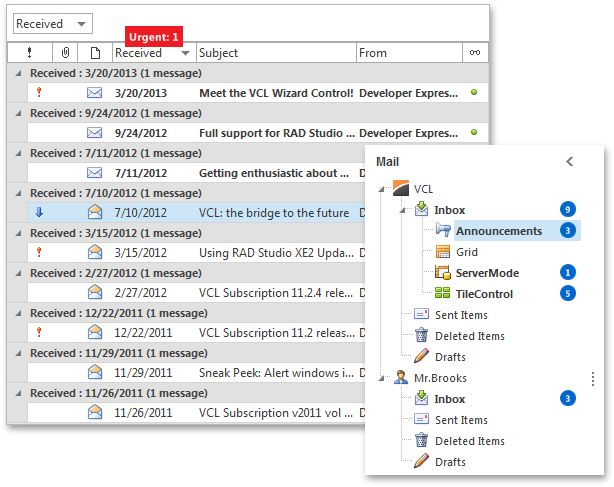
Task: Select message 'VCL: the bridge to the future'
Action: pos(274,213)
